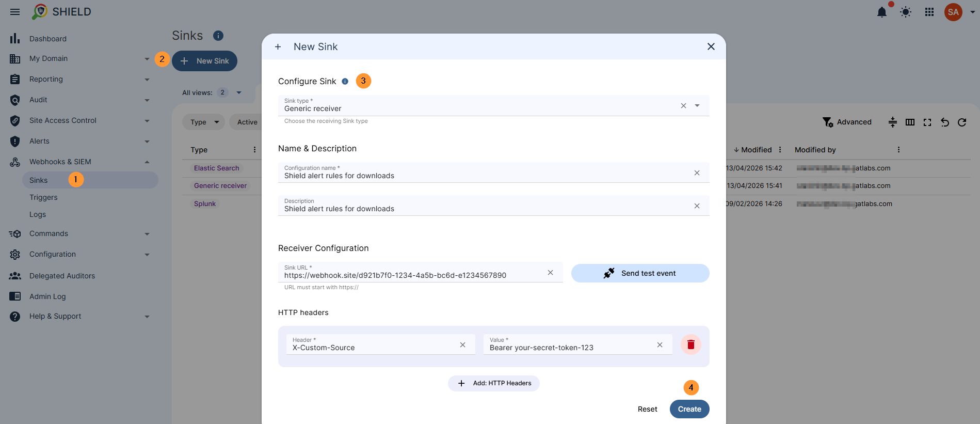Open the Sink type dropdown arrow
This screenshot has height=424, width=980.
tap(697, 106)
